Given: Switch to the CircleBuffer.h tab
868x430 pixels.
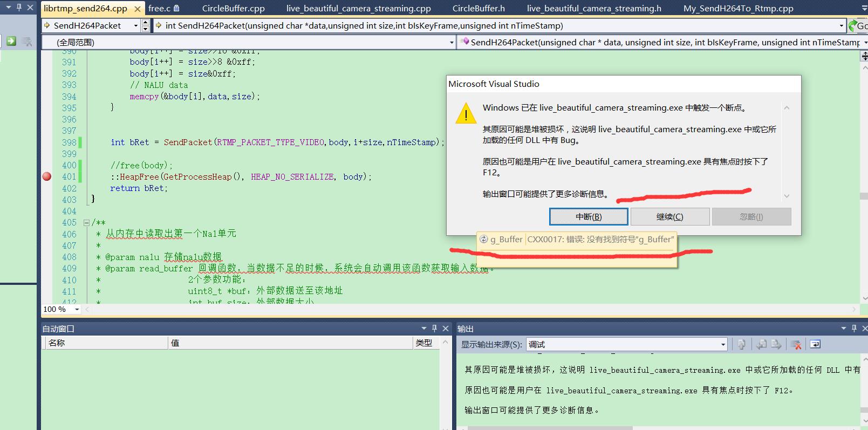Looking at the screenshot, I should pyautogui.click(x=479, y=8).
